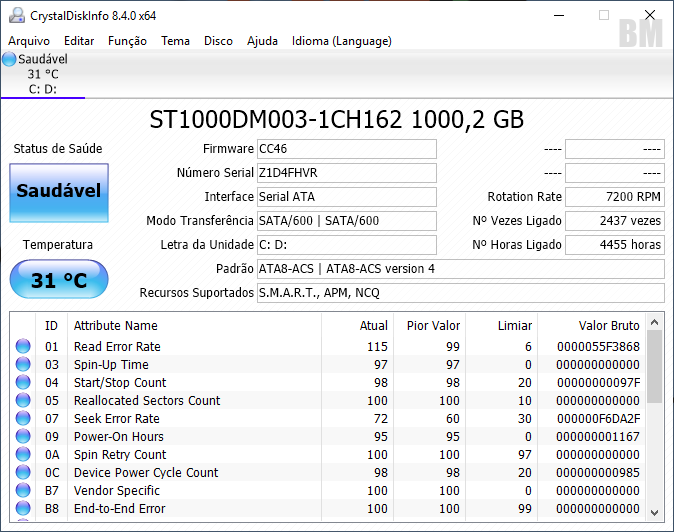Click status orb for Device Power Cycle Count
The height and width of the screenshot is (532, 674).
(23, 473)
